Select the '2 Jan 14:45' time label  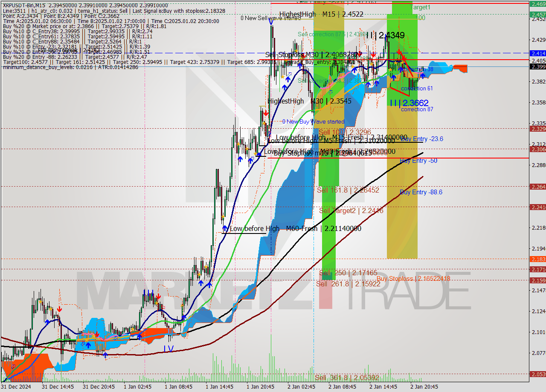point(383,387)
